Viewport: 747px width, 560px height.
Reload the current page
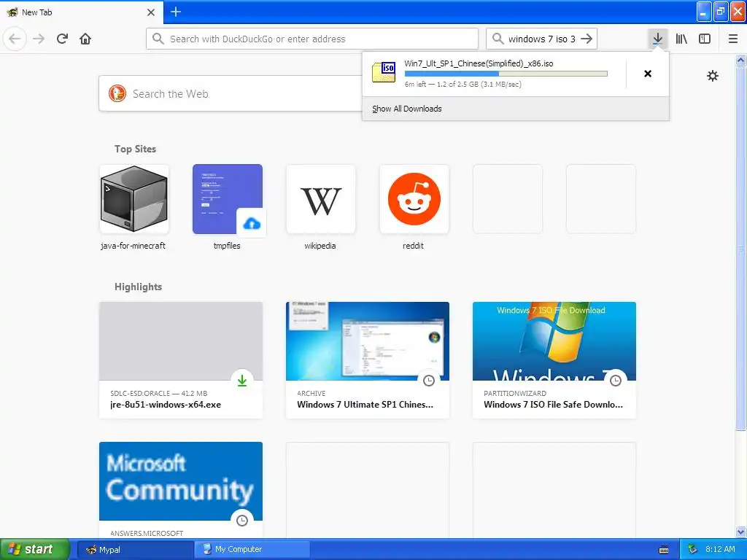point(62,39)
